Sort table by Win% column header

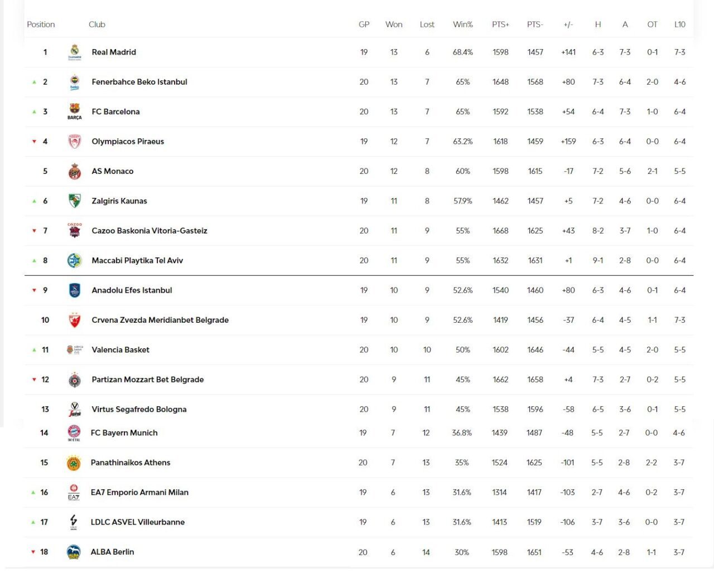click(462, 25)
